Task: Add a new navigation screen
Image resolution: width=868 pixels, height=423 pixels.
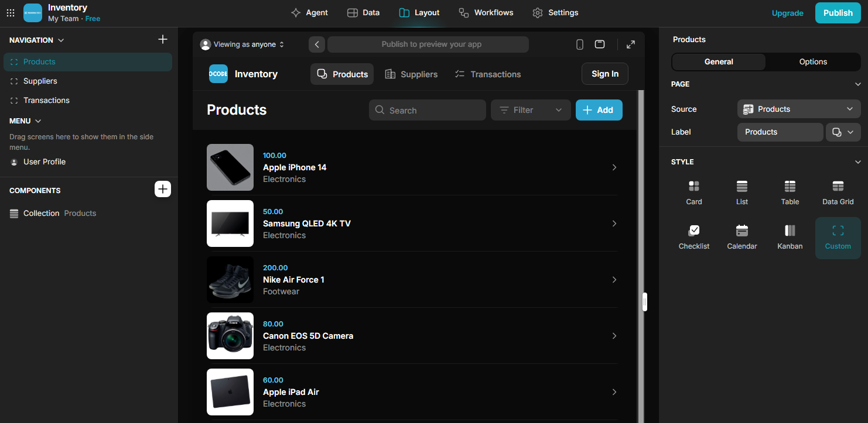Action: click(163, 39)
